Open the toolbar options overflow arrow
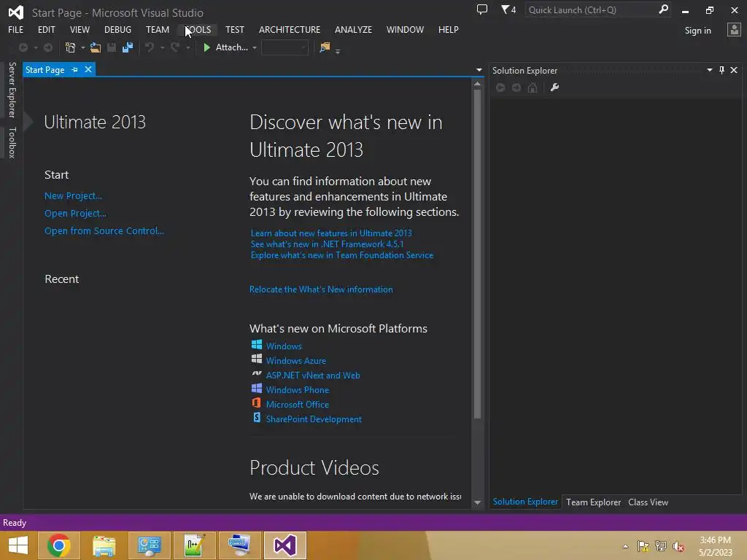This screenshot has height=560, width=747. coord(338,51)
